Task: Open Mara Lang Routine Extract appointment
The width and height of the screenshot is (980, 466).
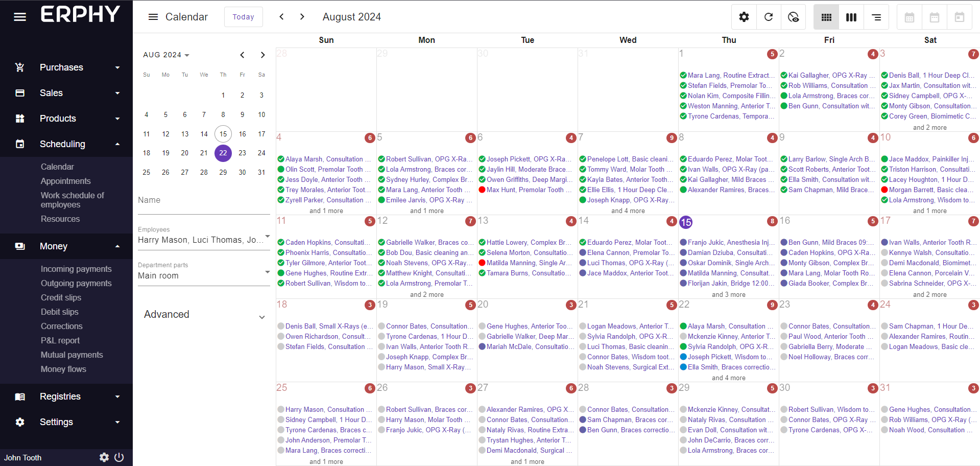Action: (x=727, y=75)
